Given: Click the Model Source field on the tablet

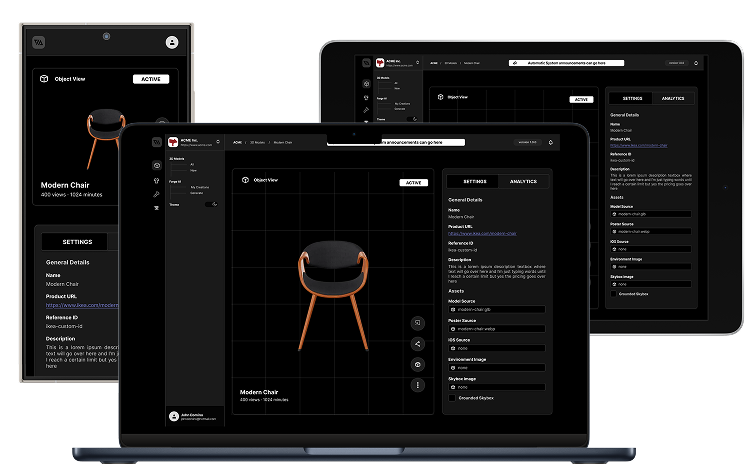Looking at the screenshot, I should click(651, 214).
